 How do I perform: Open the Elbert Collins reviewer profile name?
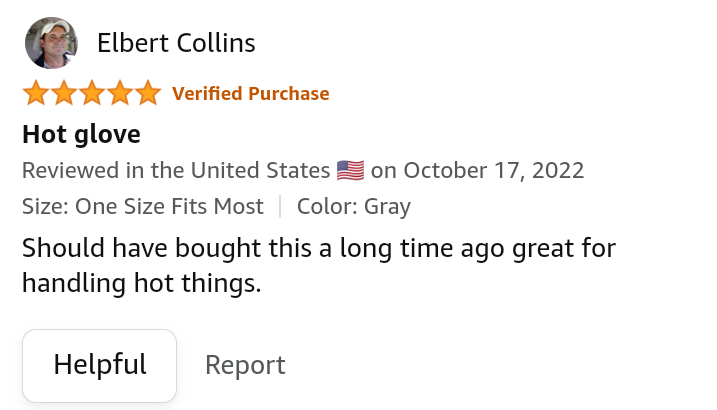[x=176, y=43]
